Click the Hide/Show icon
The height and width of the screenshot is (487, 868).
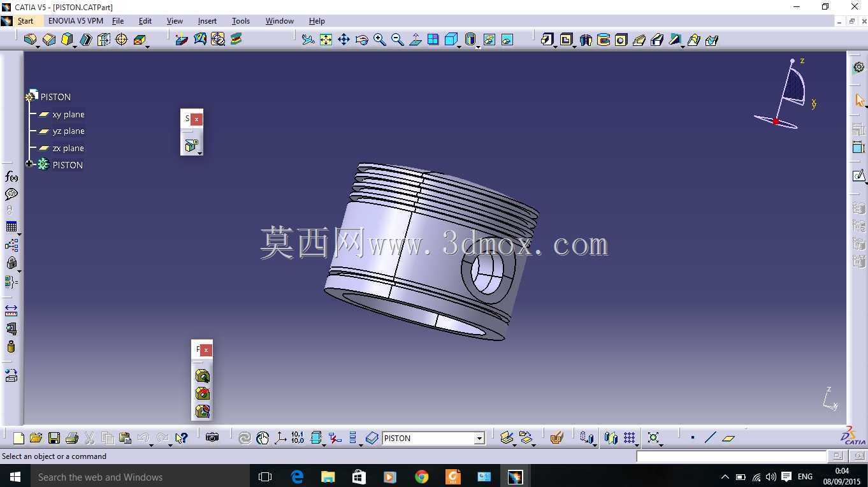(x=489, y=40)
